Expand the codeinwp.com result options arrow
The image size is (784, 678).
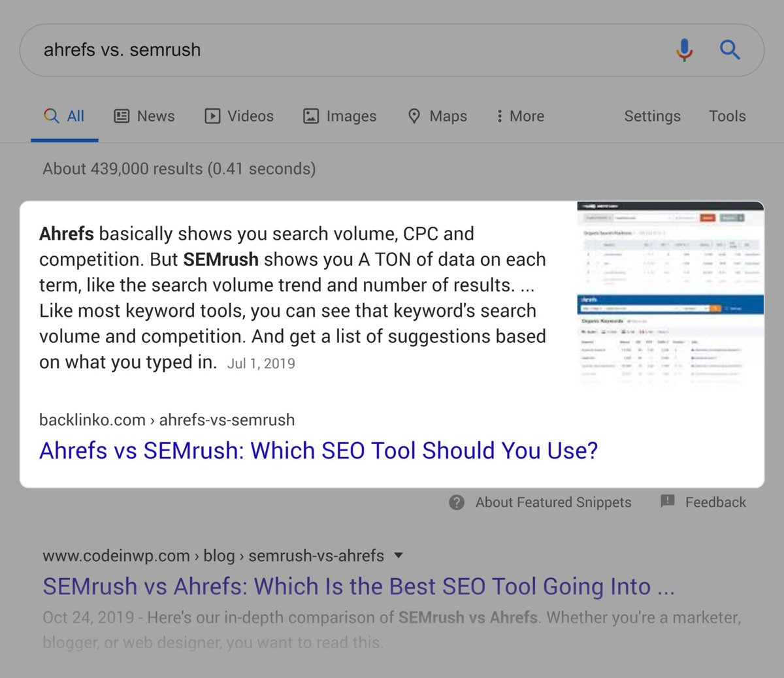(x=399, y=556)
